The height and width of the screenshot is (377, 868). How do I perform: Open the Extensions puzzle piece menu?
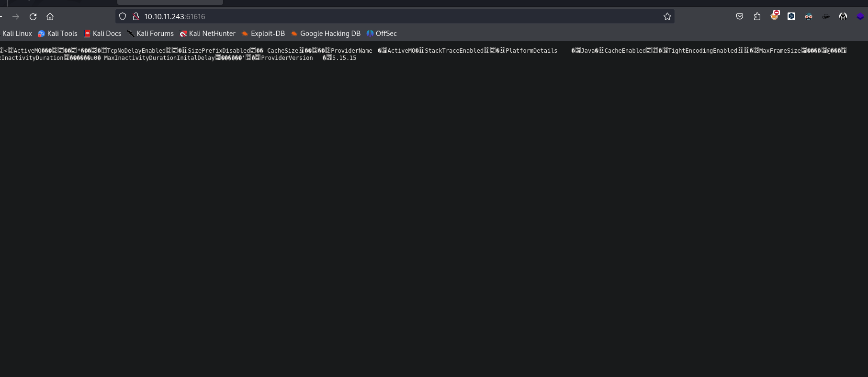(x=757, y=17)
